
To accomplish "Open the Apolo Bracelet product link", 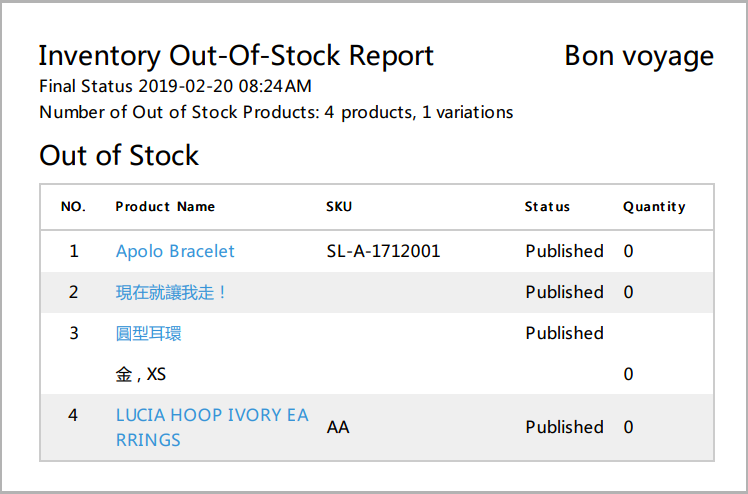I will [x=175, y=251].
